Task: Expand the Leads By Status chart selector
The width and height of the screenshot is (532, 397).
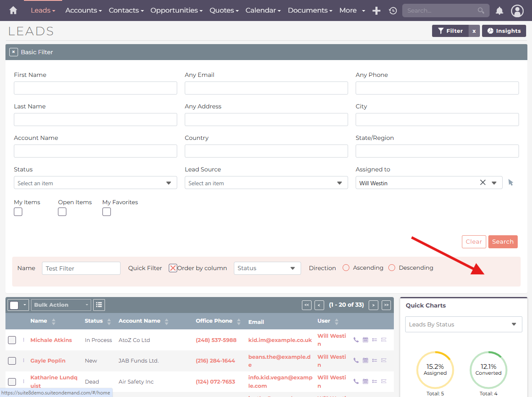Action: tap(463, 325)
